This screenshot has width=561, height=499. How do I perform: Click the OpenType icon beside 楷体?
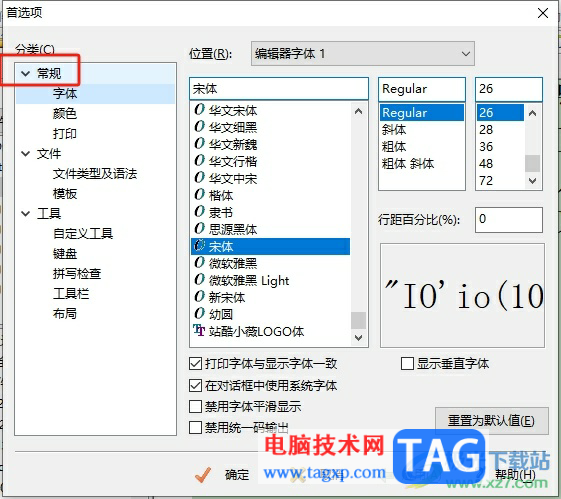[199, 195]
